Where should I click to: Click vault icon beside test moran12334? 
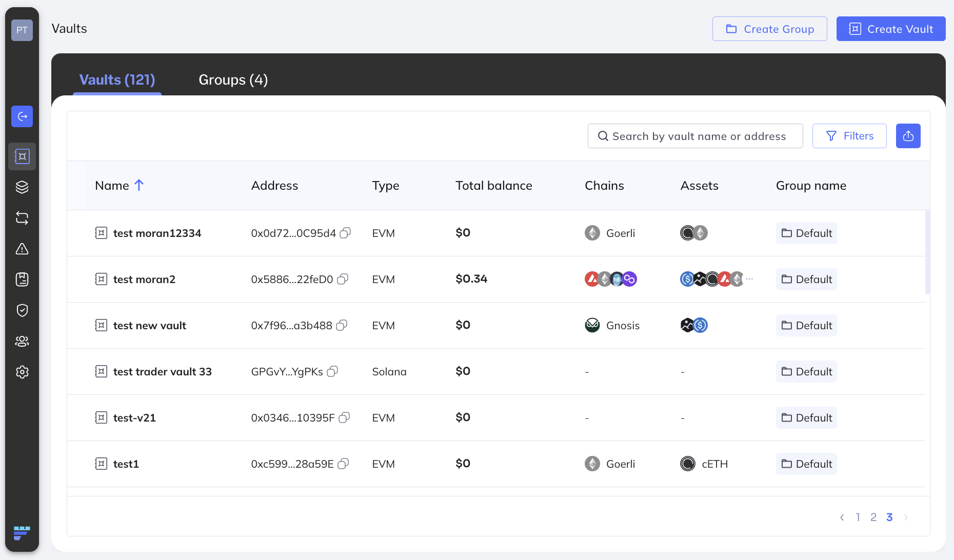[101, 233]
